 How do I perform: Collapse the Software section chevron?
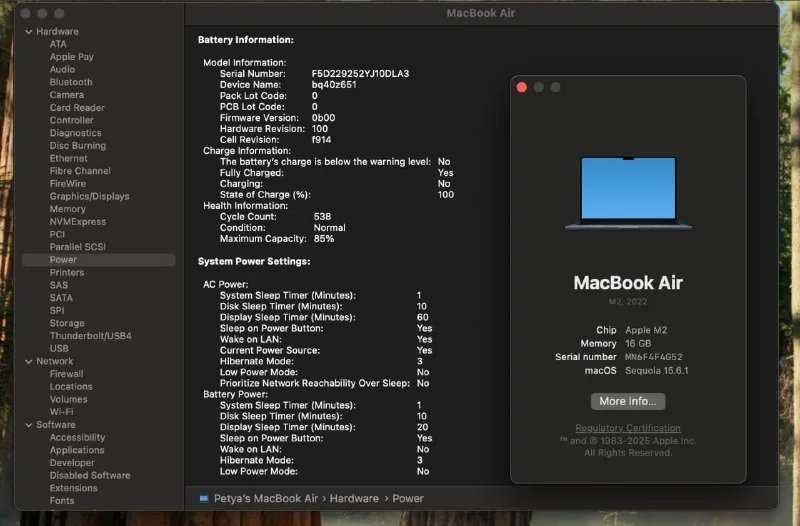[x=29, y=425]
